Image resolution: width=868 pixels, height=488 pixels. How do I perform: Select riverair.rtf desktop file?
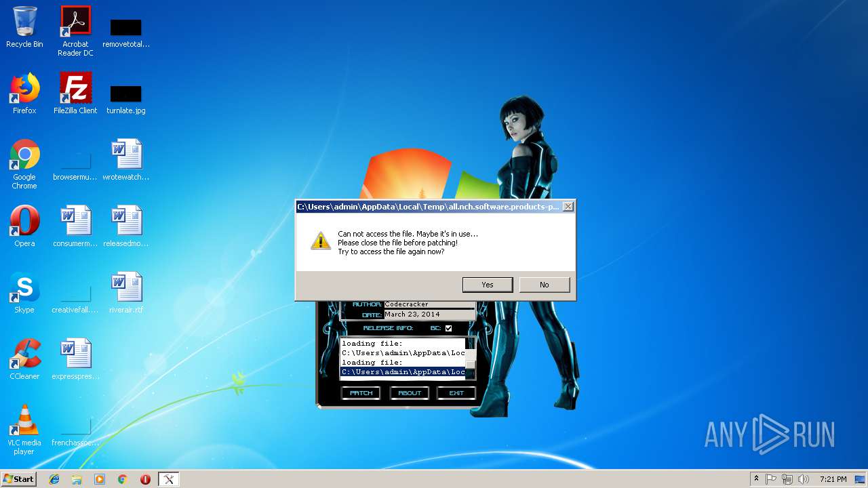point(126,293)
